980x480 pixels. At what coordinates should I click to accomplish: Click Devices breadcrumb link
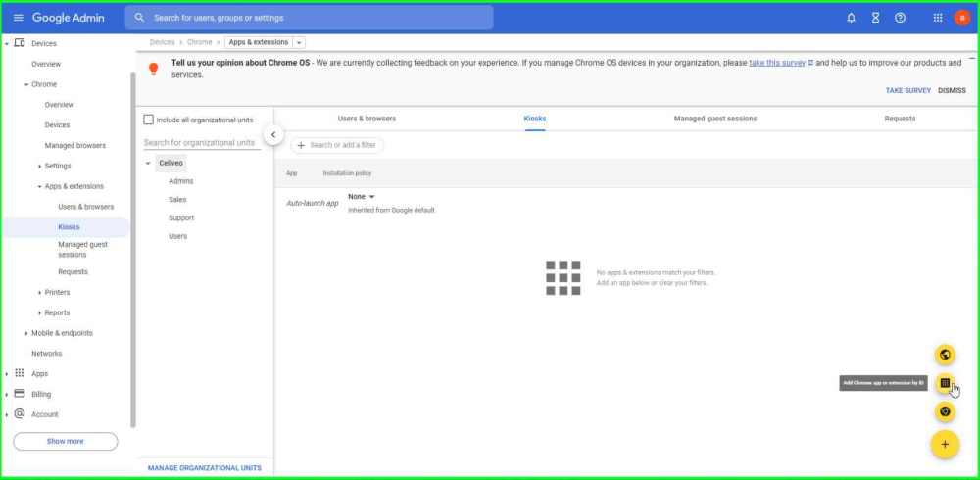[x=162, y=42]
